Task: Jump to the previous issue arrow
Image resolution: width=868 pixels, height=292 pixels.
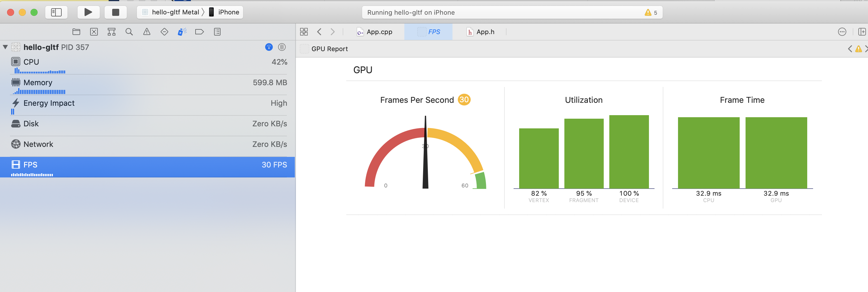Action: [850, 49]
